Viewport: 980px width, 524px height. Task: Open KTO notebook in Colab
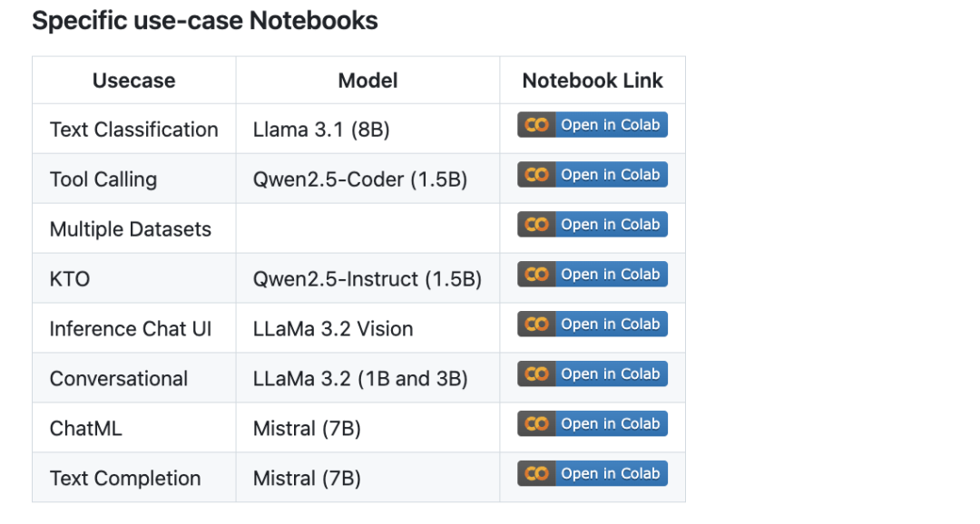(x=593, y=274)
